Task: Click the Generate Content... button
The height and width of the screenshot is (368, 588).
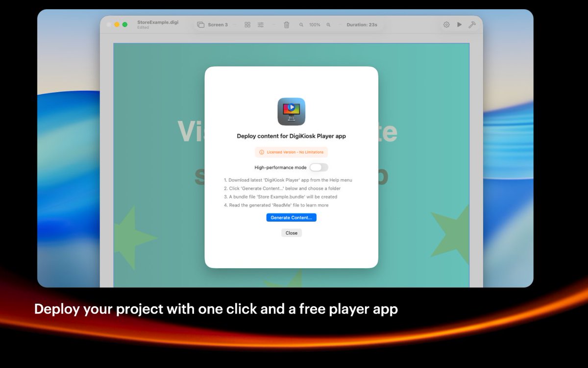Action: point(291,217)
